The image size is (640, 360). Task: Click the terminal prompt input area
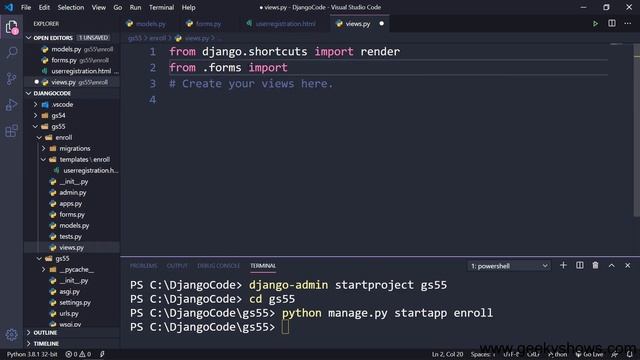[285, 327]
